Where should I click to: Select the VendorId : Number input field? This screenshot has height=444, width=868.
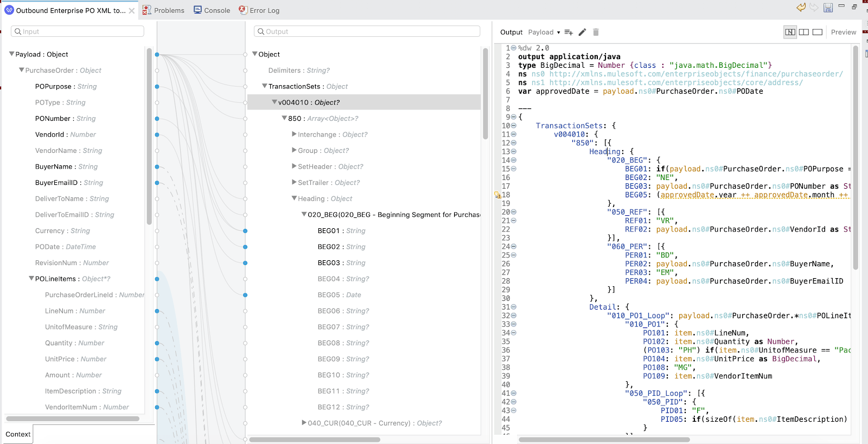(x=65, y=134)
